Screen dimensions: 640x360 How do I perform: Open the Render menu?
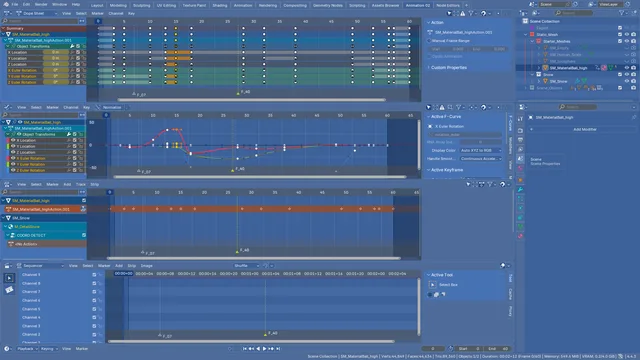click(x=41, y=4)
